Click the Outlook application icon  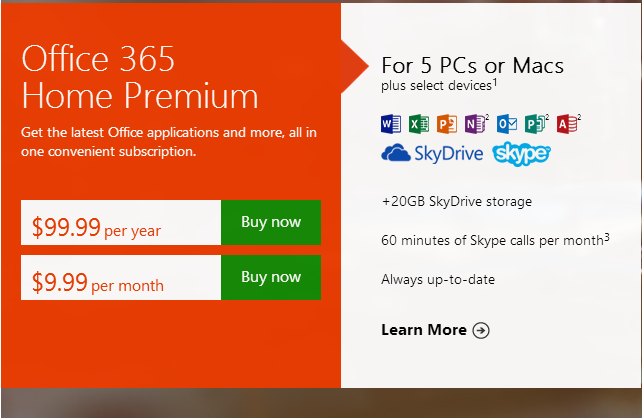click(507, 124)
